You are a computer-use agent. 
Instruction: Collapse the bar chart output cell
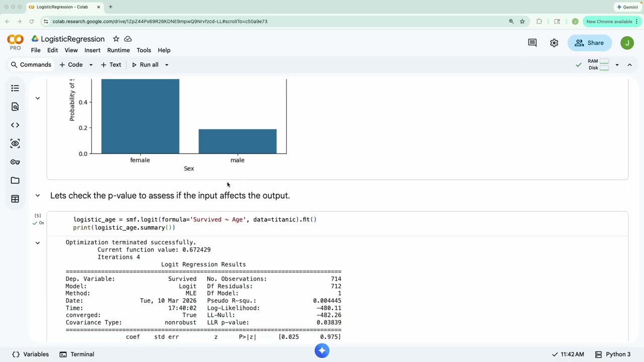pyautogui.click(x=37, y=98)
